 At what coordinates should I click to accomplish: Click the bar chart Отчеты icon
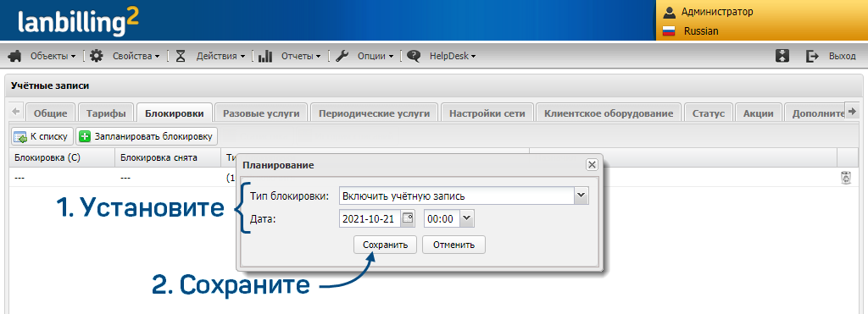click(265, 56)
